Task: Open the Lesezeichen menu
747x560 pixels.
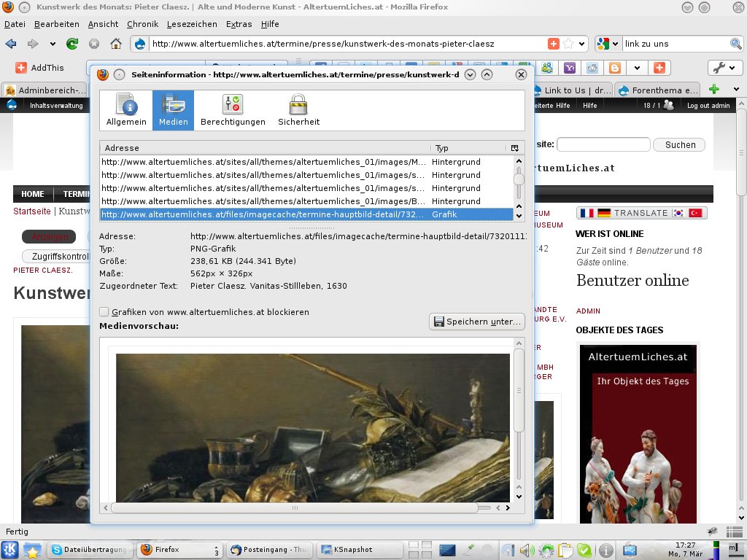Action: pos(192,24)
